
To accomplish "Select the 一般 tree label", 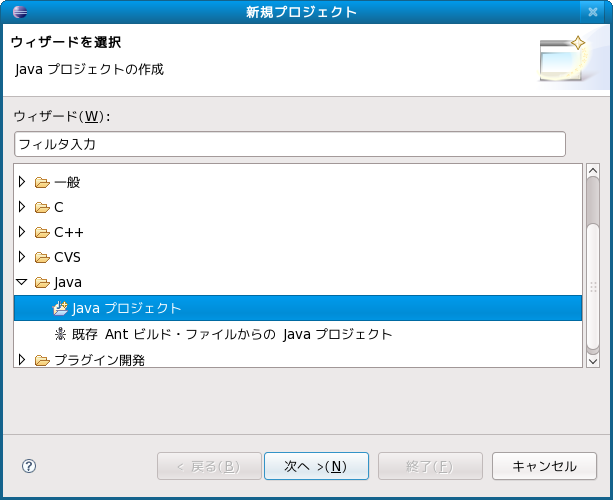I will click(x=67, y=183).
